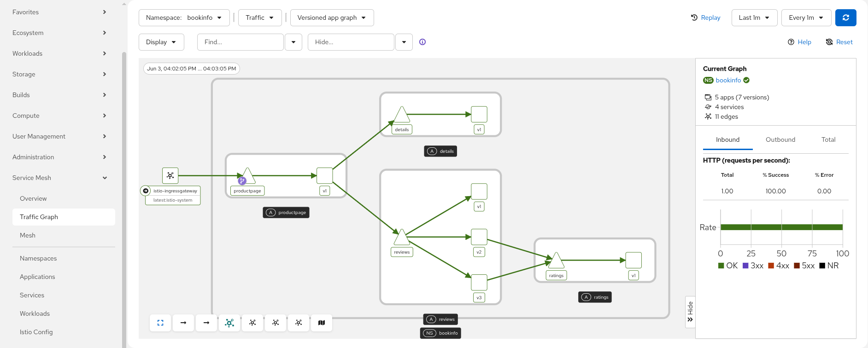Select the istio-ingressgateway node icon
868x348 pixels.
[x=170, y=175]
